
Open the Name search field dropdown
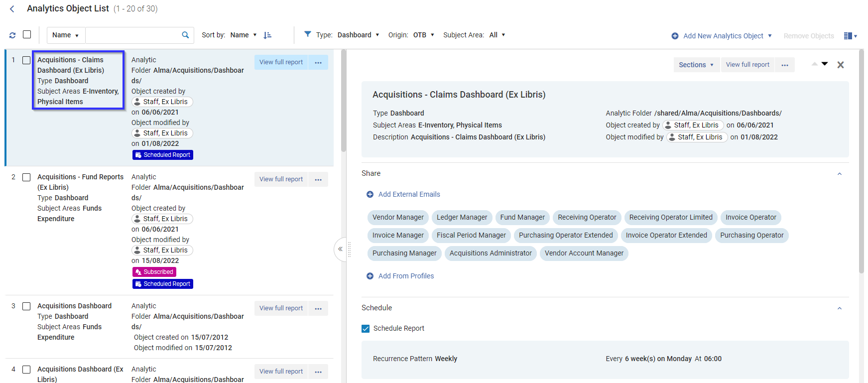coord(66,35)
